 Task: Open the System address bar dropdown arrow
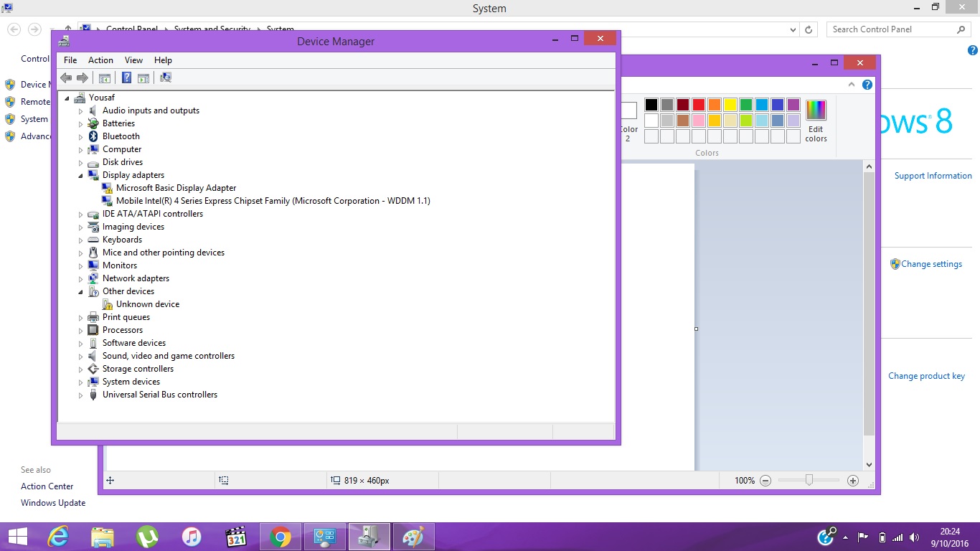(x=793, y=30)
